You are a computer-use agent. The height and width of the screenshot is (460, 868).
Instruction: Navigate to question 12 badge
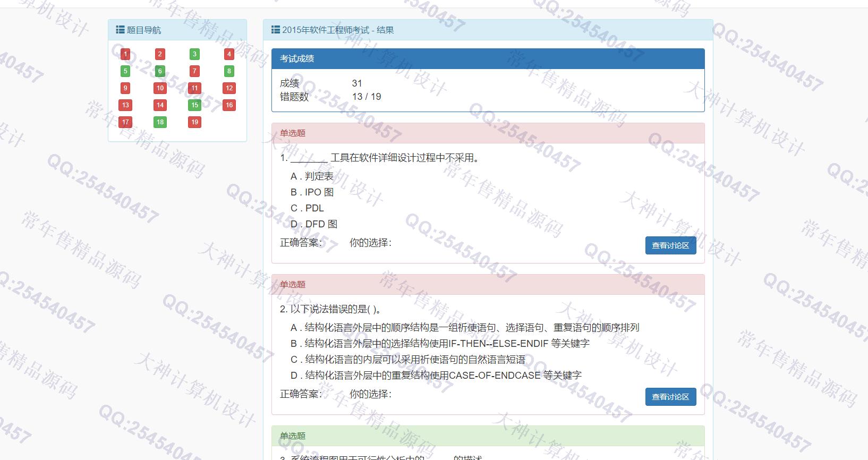pyautogui.click(x=229, y=88)
